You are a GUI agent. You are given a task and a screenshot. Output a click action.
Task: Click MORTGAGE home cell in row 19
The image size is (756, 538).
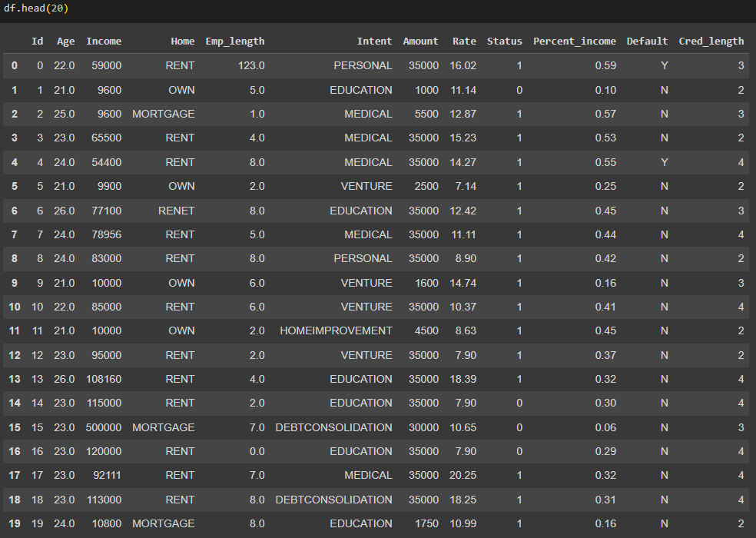(164, 523)
